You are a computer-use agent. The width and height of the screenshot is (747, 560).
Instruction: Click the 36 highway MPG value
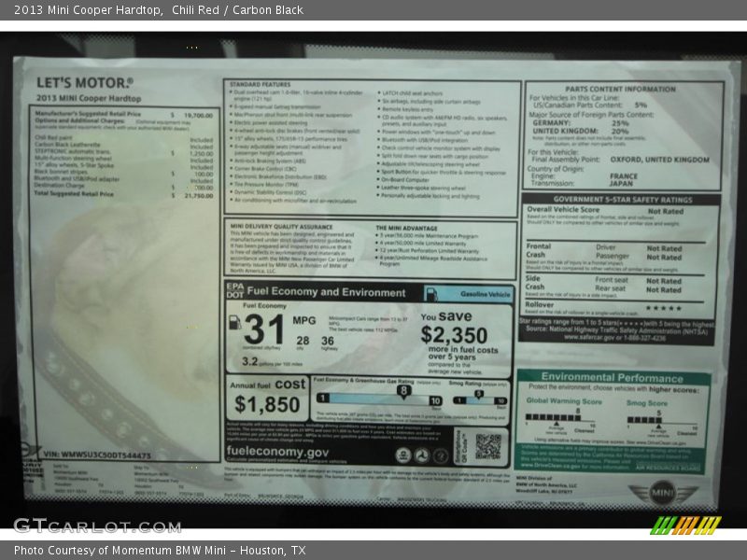[x=328, y=341]
